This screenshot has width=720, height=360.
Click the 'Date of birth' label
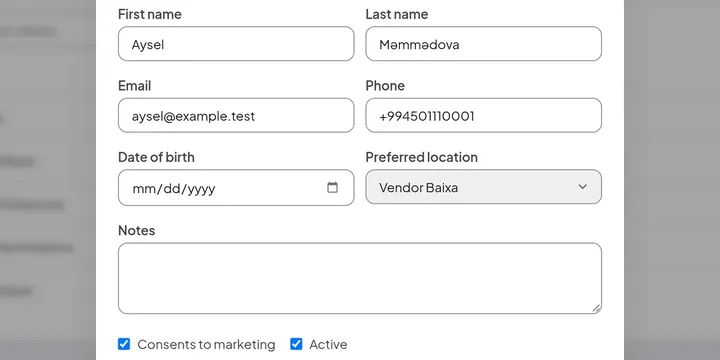pyautogui.click(x=156, y=158)
